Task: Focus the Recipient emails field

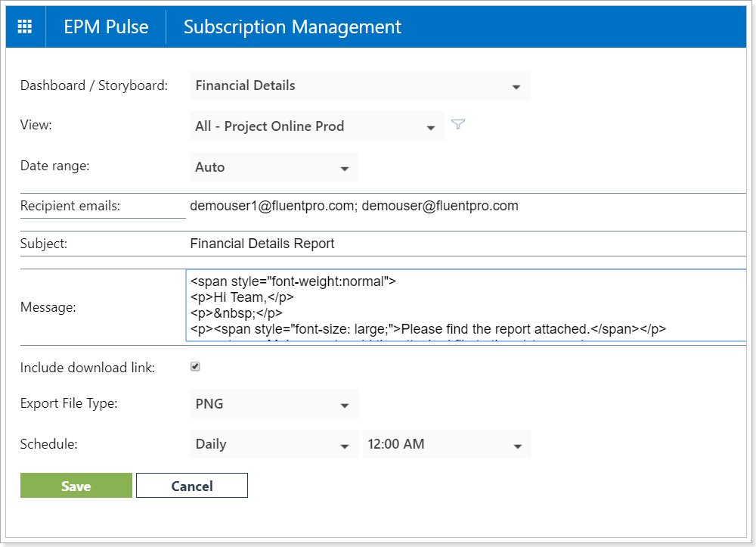Action: 466,206
